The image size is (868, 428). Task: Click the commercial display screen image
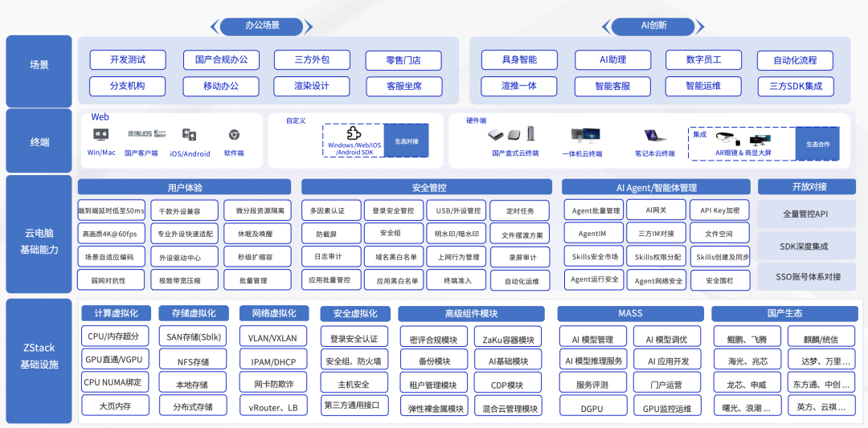pyautogui.click(x=760, y=141)
